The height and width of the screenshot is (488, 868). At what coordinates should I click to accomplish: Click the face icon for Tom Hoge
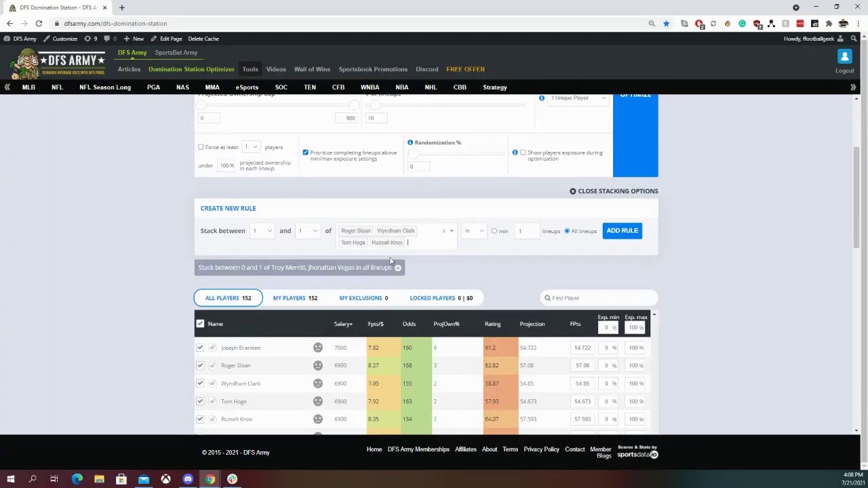(318, 401)
